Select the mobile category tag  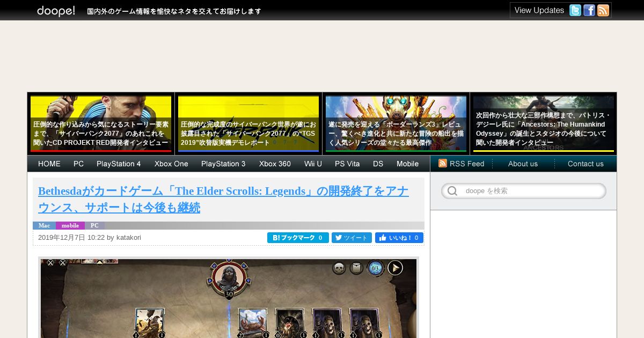[70, 225]
